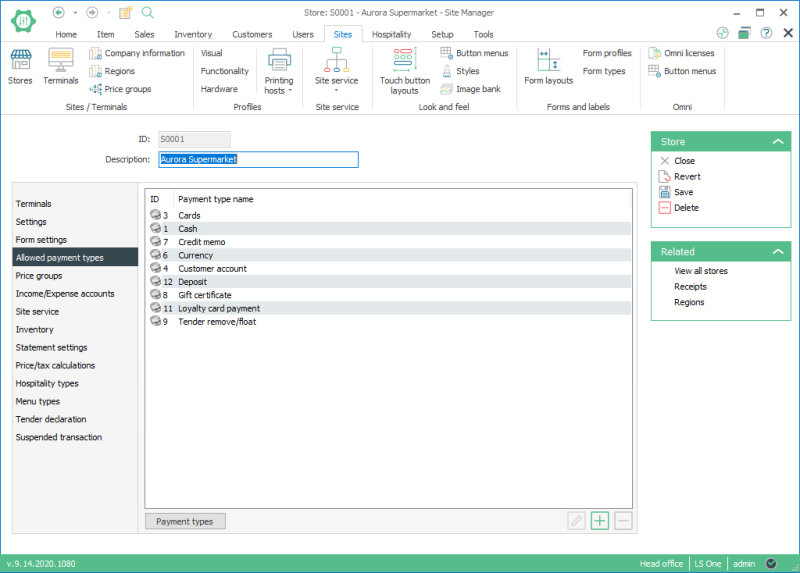Select the Cash payment type row

pos(389,229)
